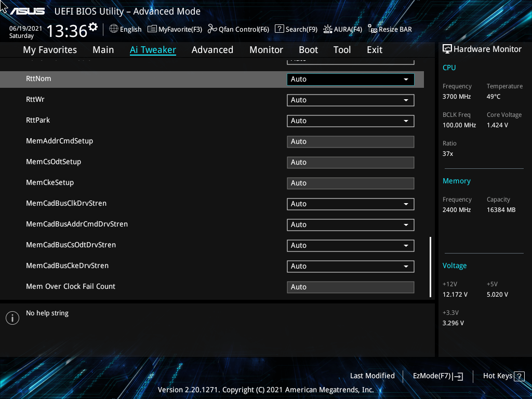Click the Last Modified button

point(372,376)
